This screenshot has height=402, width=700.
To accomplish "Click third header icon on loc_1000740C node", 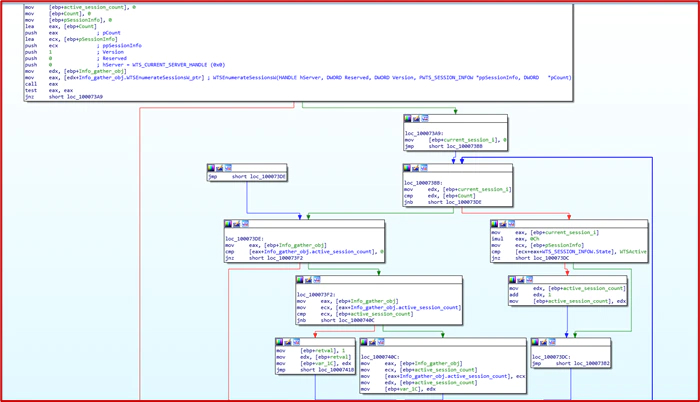I will (381, 342).
